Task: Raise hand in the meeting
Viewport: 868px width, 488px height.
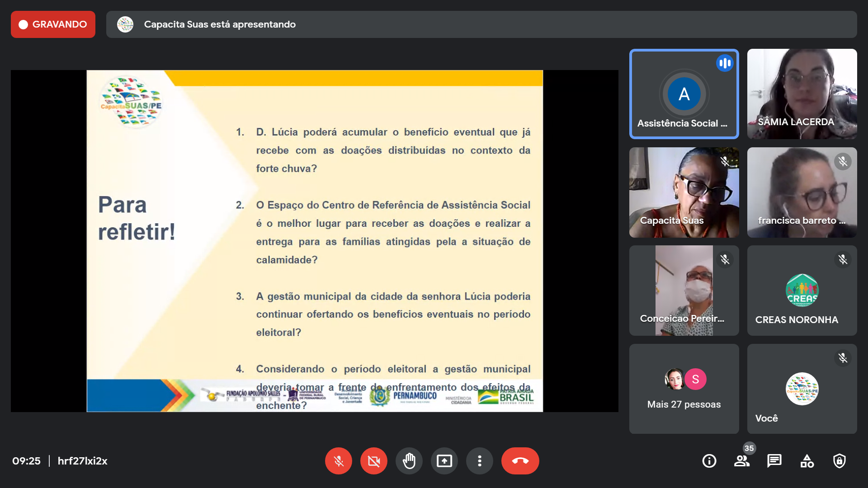Action: point(409,461)
